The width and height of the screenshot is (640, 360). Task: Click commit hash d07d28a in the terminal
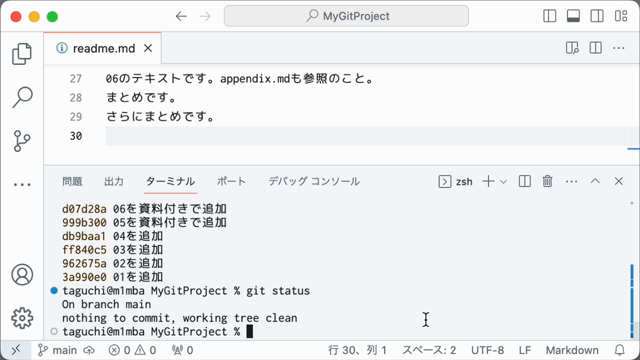tap(84, 209)
